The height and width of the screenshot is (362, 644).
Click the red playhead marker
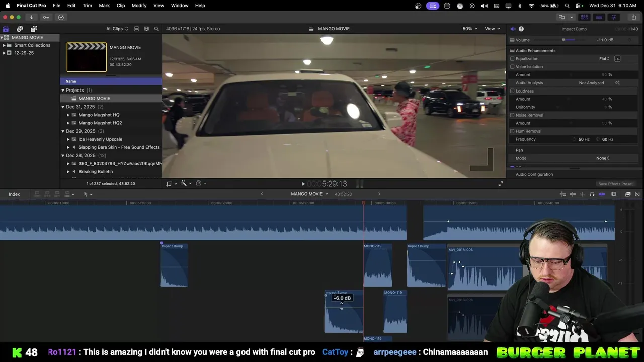pyautogui.click(x=364, y=203)
